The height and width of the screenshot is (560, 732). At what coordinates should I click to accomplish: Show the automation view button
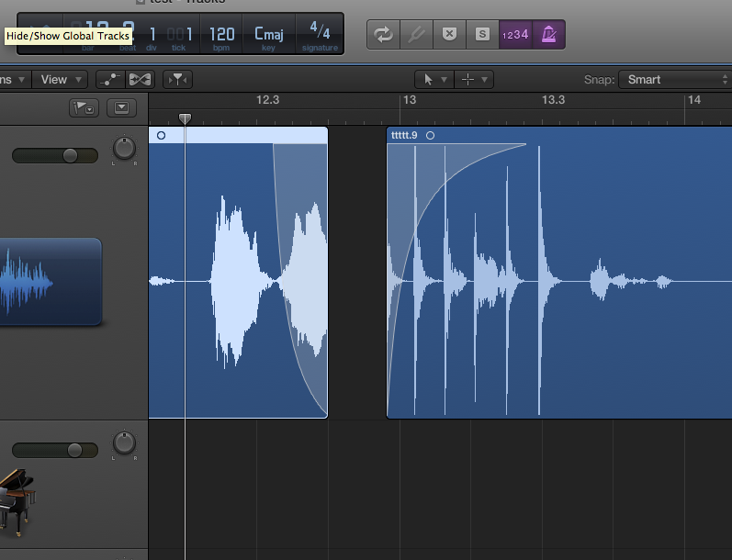[x=110, y=80]
